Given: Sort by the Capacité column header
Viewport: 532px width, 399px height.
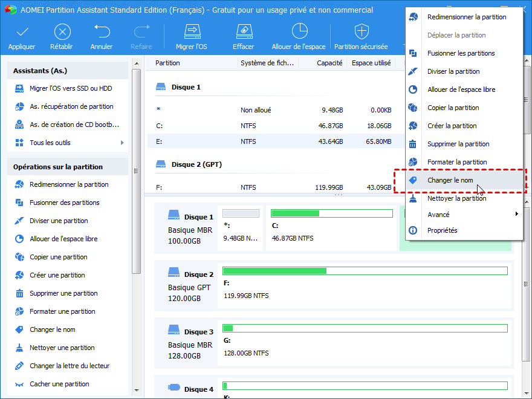Looking at the screenshot, I should [x=329, y=63].
